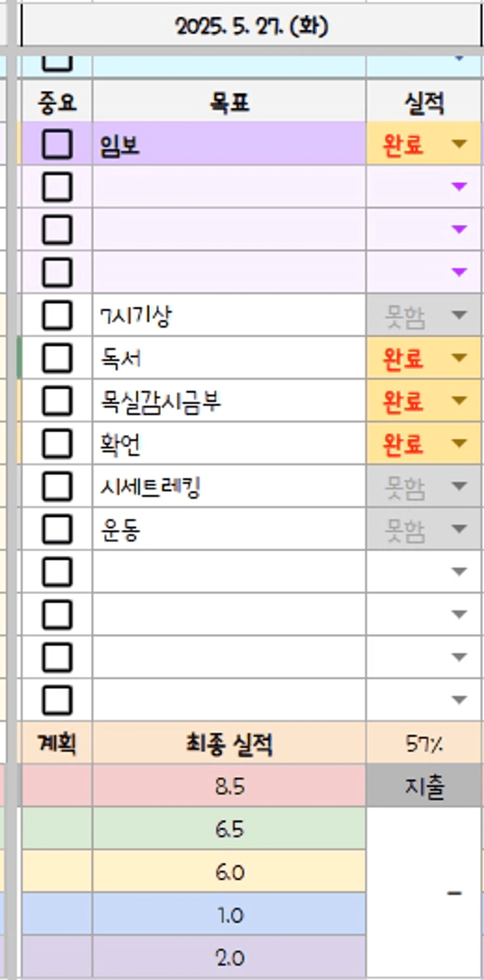Change the 운동 status dropdown
484x980 pixels.
point(459,529)
